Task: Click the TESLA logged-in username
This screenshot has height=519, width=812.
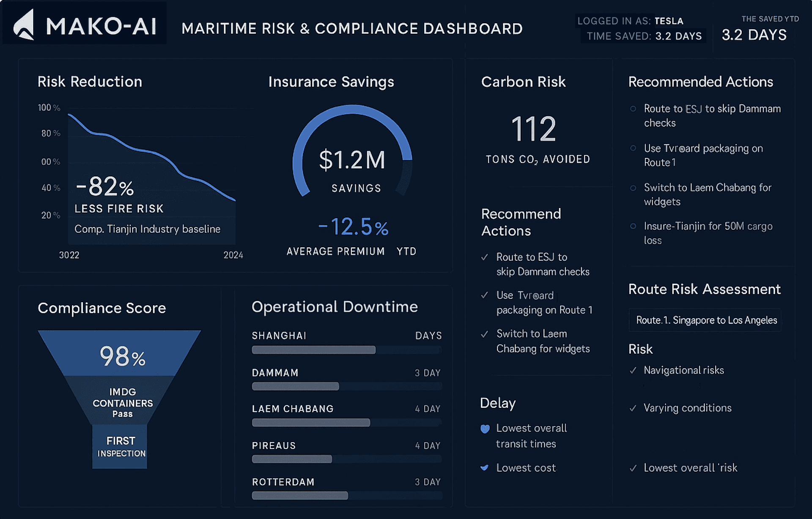Action: [x=668, y=21]
